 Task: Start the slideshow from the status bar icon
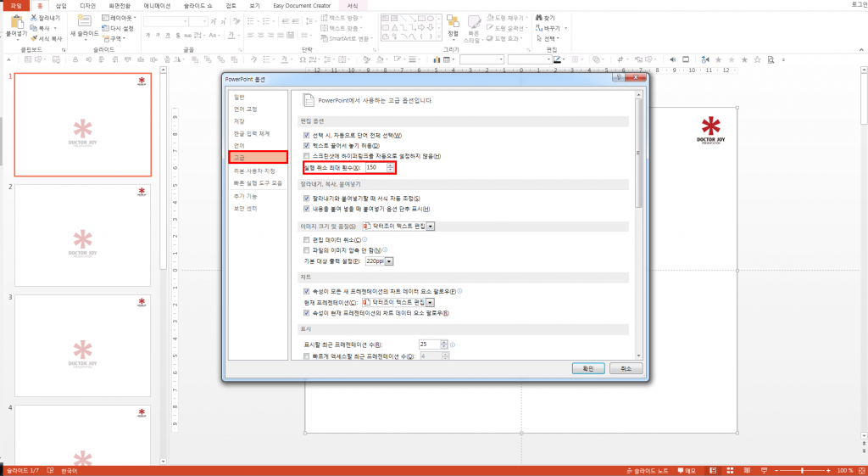click(764, 470)
